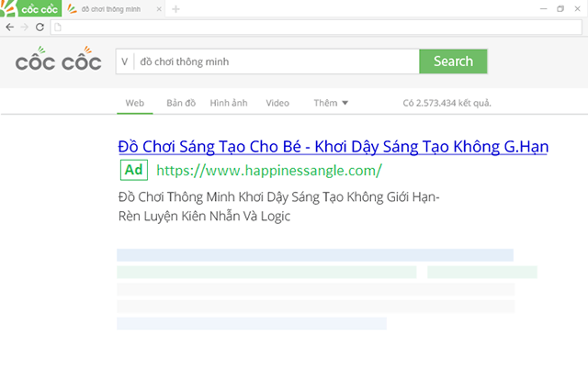Viewport: 588px width, 380px height.
Task: Switch to the Video tab
Action: coord(277,103)
